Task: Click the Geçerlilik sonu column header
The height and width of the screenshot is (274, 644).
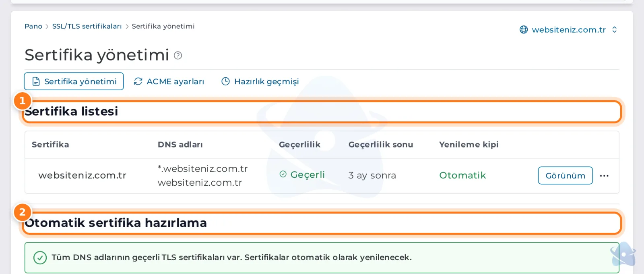Action: click(x=381, y=145)
